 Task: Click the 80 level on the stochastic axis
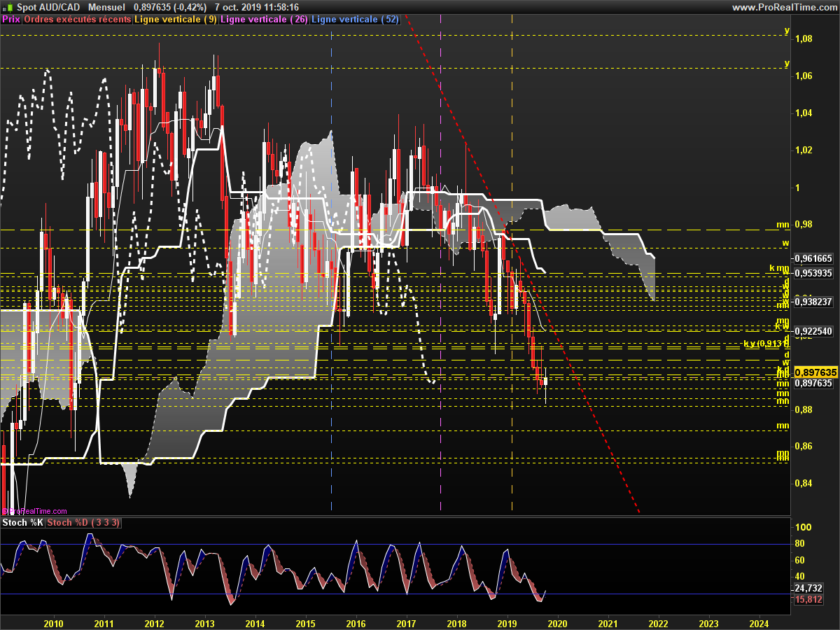pyautogui.click(x=801, y=544)
